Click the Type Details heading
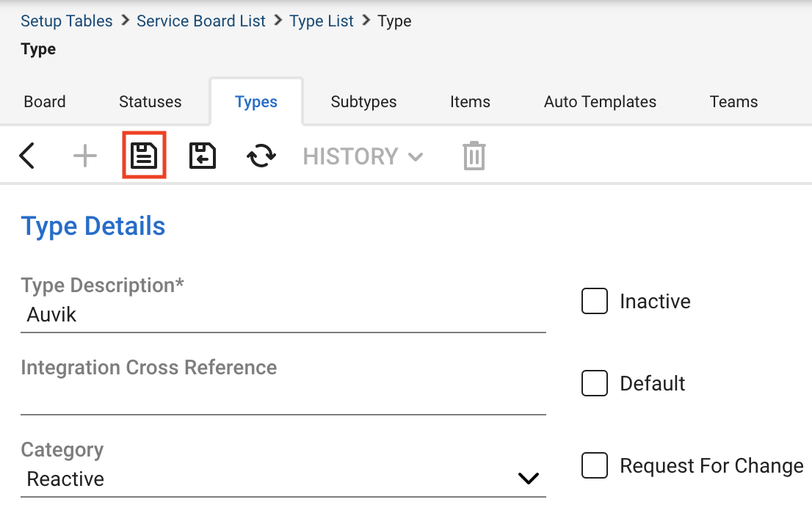Viewport: 812px width, 527px height. pos(93,226)
